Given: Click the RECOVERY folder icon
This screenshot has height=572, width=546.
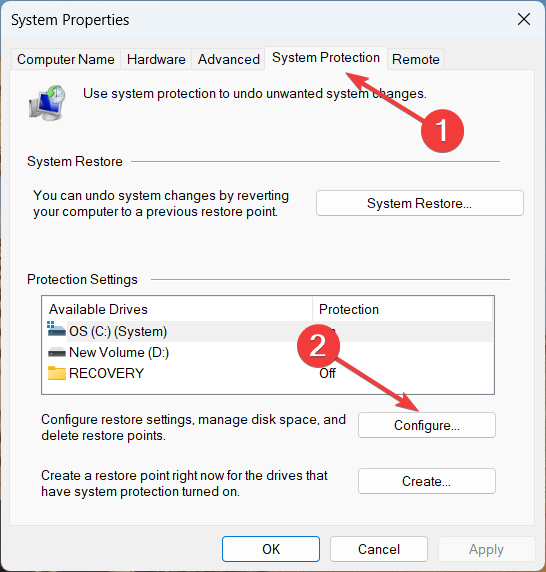Looking at the screenshot, I should click(x=57, y=373).
